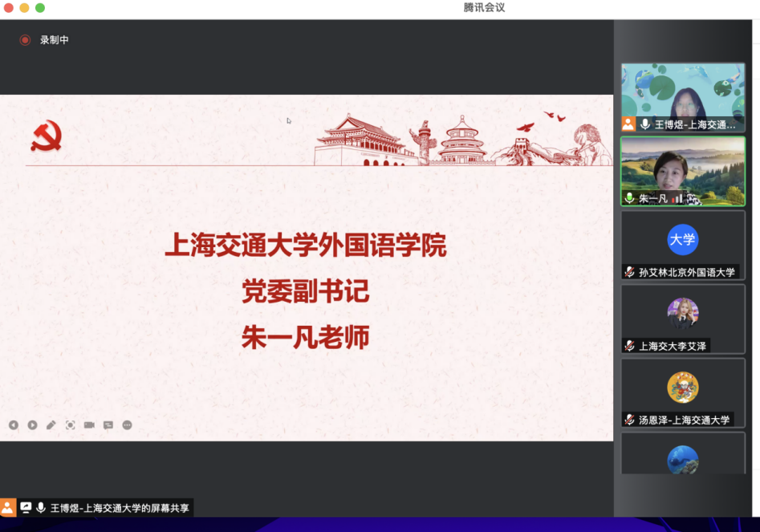Click the microphone icon in the screen-share bar

pos(41,507)
